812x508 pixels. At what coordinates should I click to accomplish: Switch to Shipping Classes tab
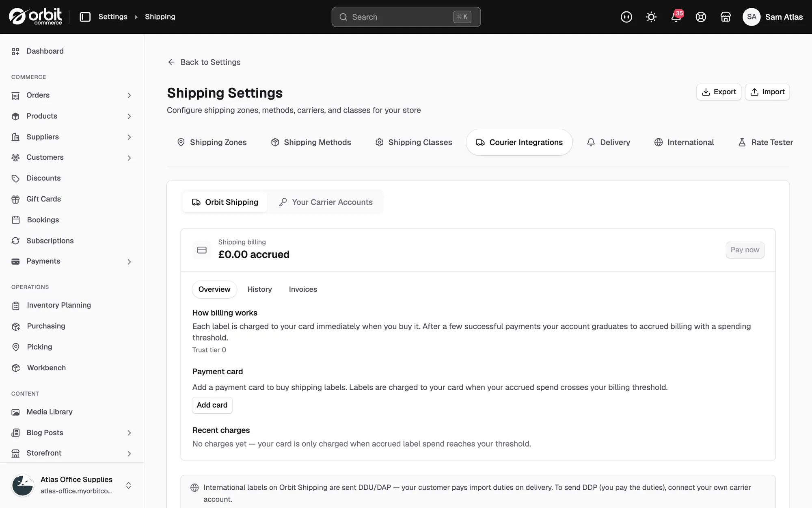414,142
